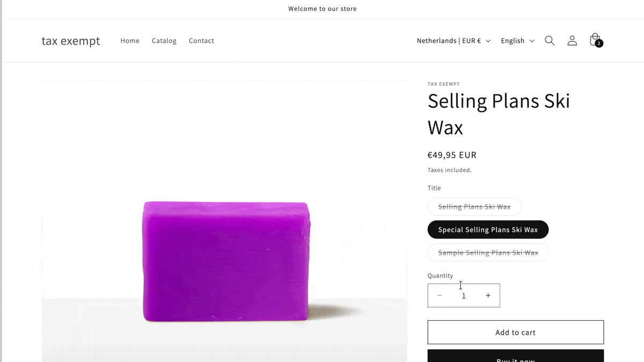The image size is (644, 362).
Task: Expand the Netherlands EUR country selector
Action: pos(453,41)
